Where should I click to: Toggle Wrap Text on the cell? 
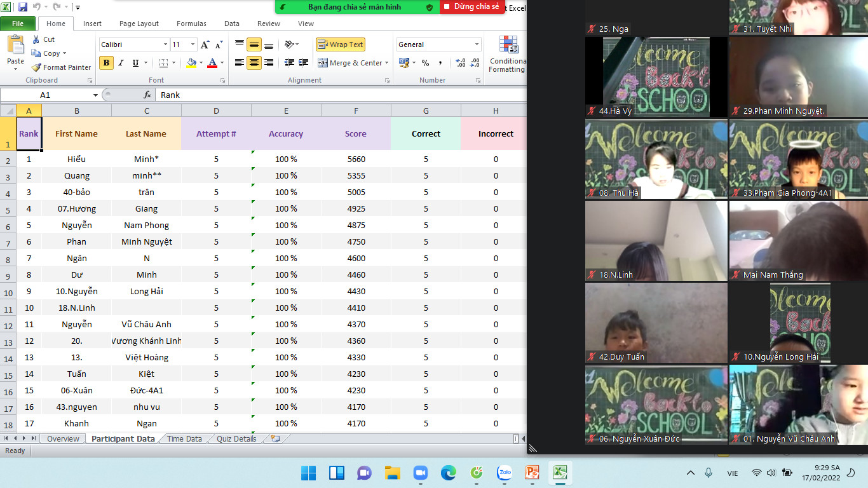[341, 44]
